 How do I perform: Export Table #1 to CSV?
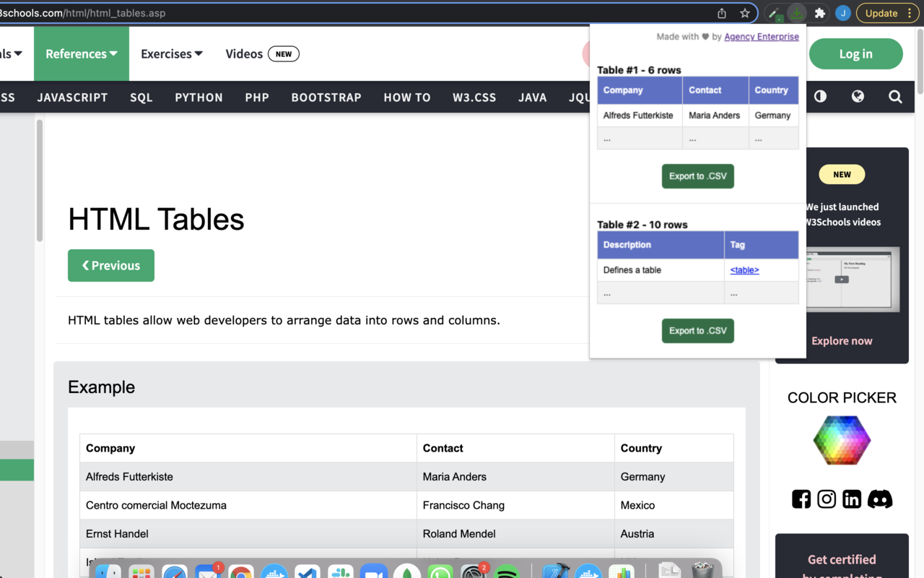click(x=697, y=176)
